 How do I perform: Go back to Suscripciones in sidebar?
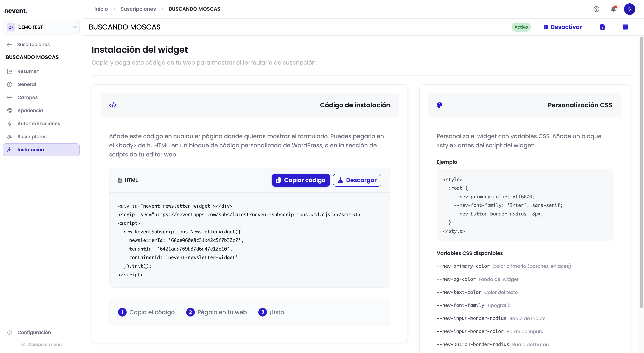(33, 45)
